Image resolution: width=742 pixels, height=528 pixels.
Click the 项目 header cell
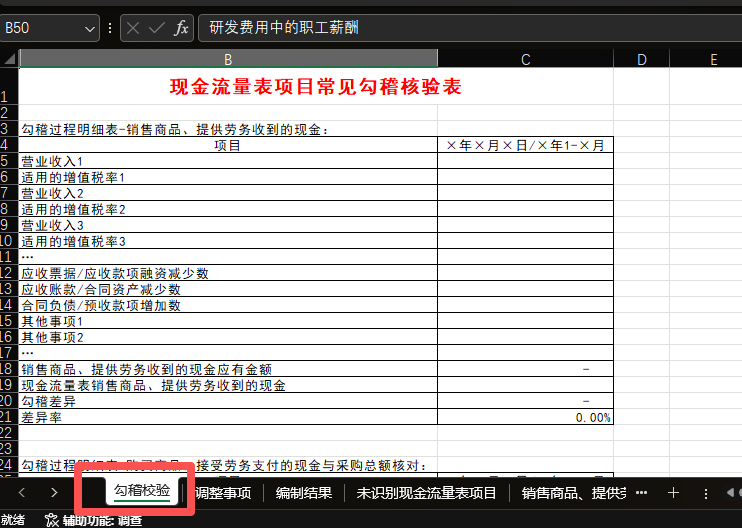coord(228,145)
